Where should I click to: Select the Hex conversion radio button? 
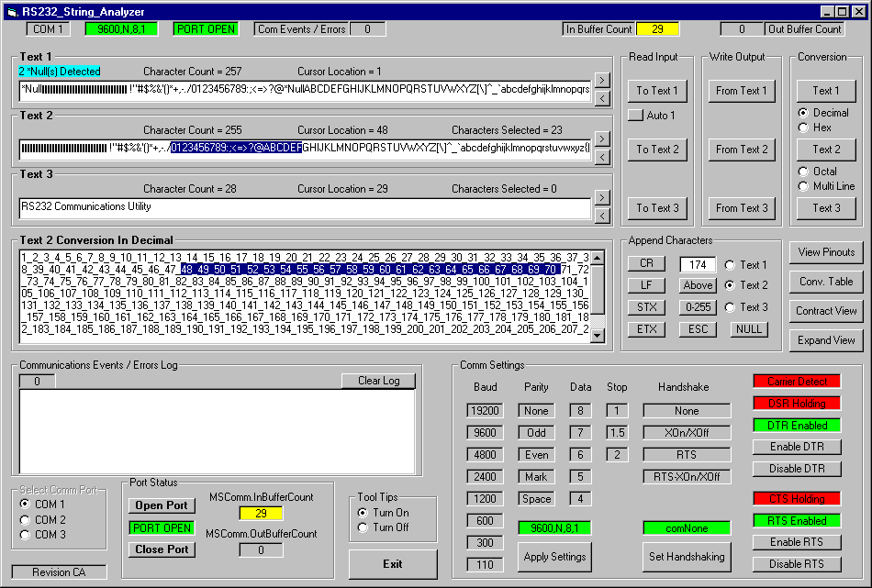click(x=803, y=128)
